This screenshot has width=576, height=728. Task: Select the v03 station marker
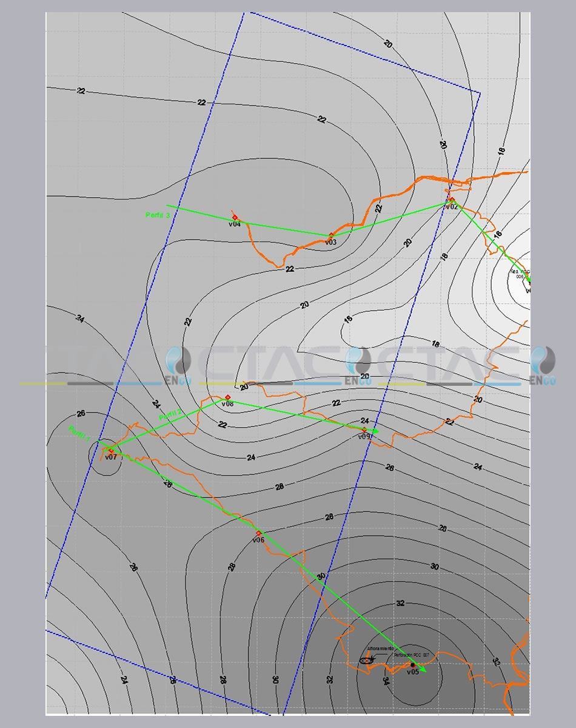[331, 235]
